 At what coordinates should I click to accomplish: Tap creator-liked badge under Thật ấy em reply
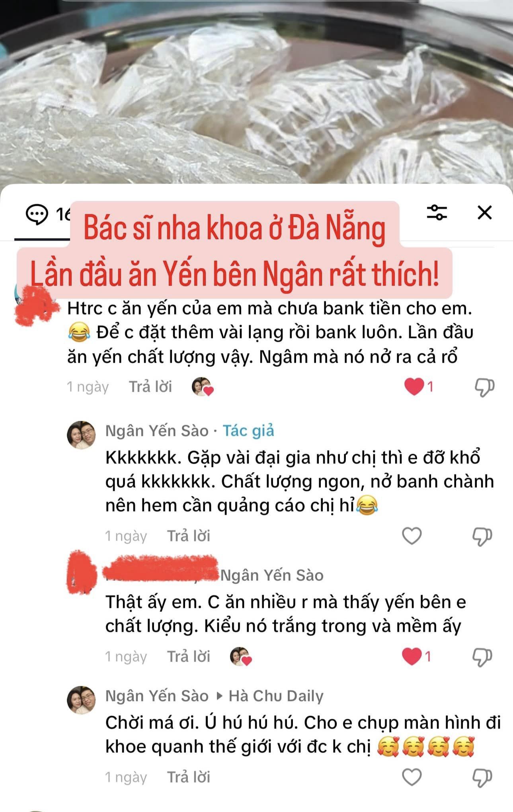[241, 656]
